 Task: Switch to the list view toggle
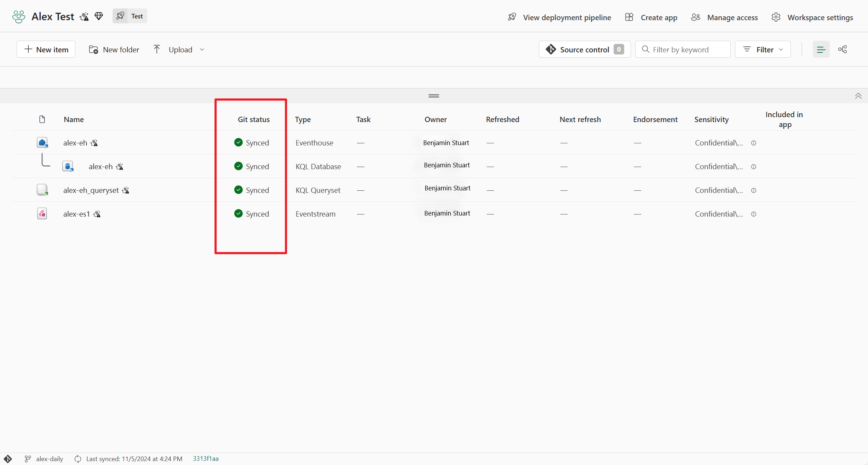tap(821, 50)
